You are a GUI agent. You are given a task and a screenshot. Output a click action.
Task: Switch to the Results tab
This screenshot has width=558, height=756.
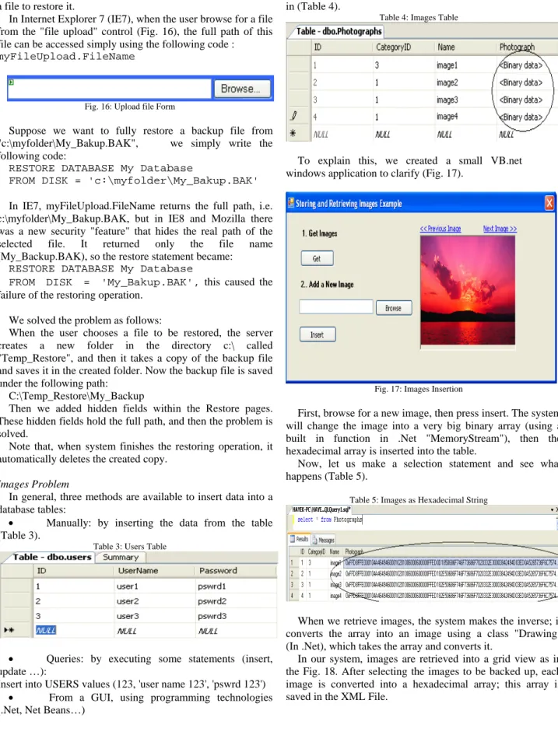point(299,539)
